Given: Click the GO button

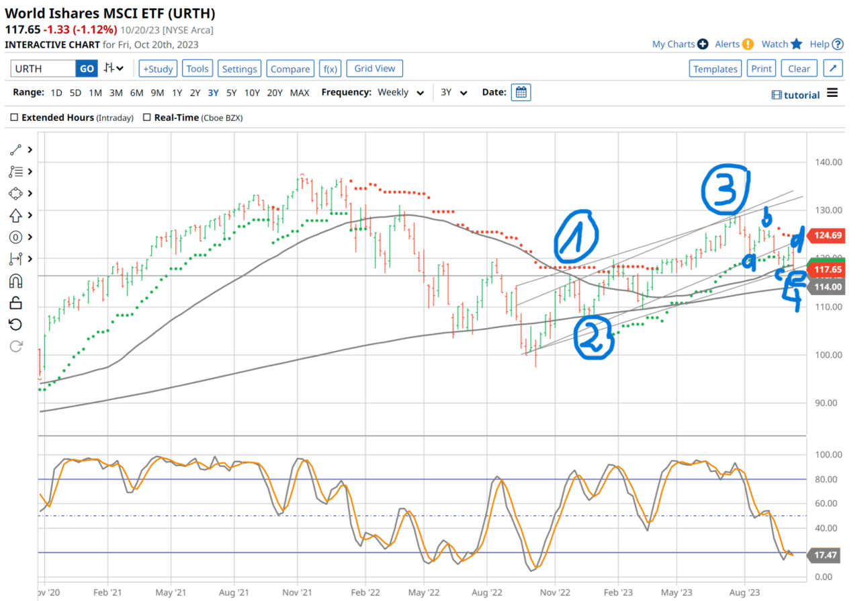Looking at the screenshot, I should pyautogui.click(x=87, y=69).
